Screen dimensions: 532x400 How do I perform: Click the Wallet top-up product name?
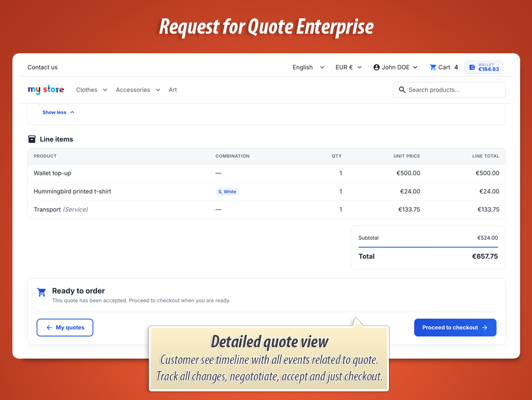(x=52, y=173)
